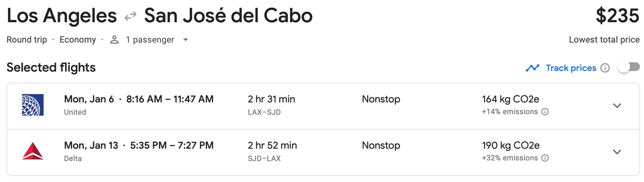Select the 1 passenger option
This screenshot has height=182, width=644.
pos(150,40)
